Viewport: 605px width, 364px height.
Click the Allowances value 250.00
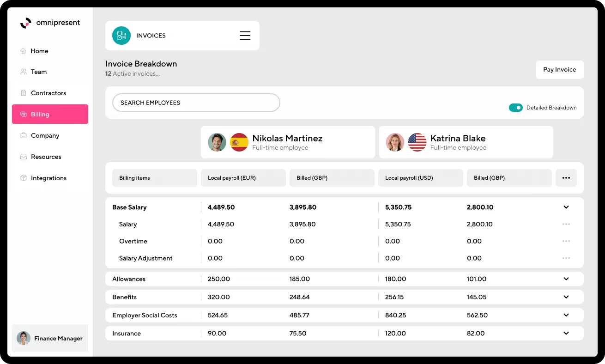(219, 279)
